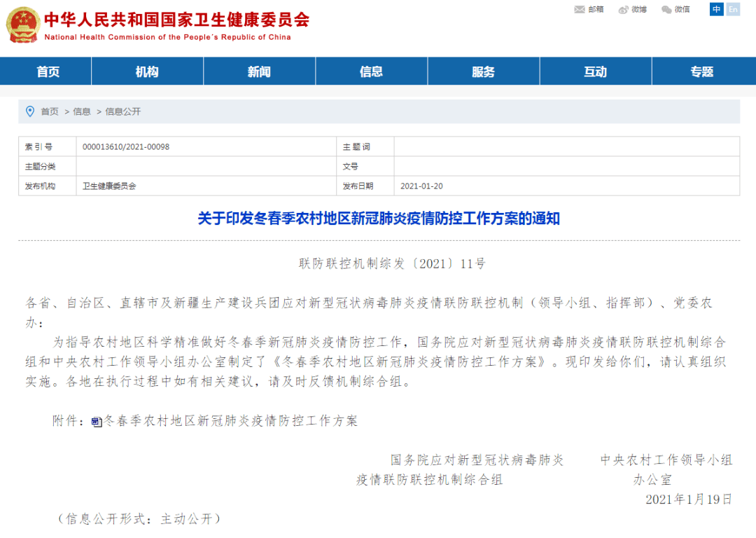Open the 机构 menu item
Image resolution: width=756 pixels, height=538 pixels.
(x=146, y=71)
